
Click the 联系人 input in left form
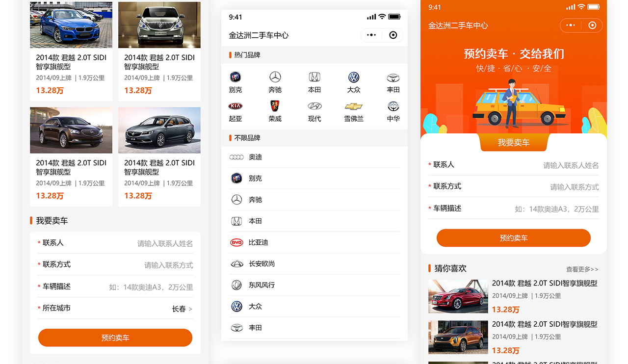tap(115, 243)
